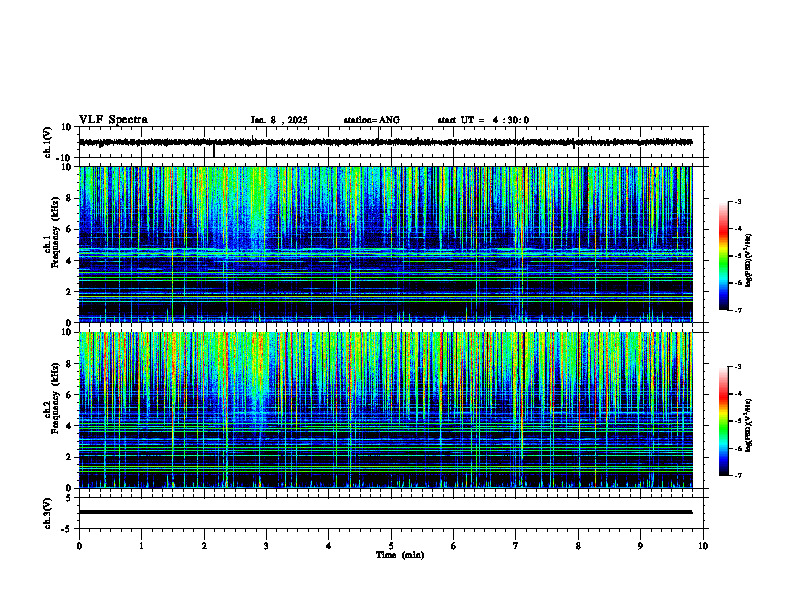Click the "ch.1(V)" waveform axis label
792x612 pixels.
click(48, 142)
